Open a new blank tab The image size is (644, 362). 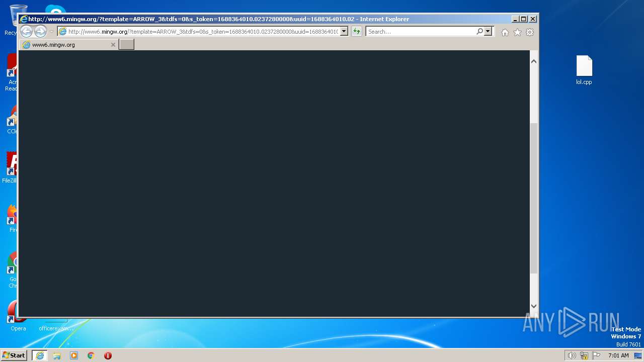[126, 44]
